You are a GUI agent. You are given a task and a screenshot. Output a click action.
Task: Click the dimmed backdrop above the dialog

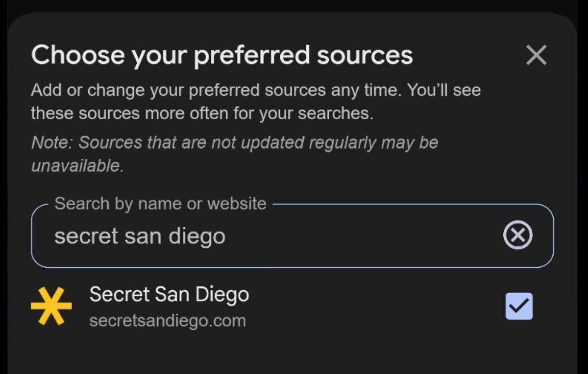click(x=294, y=6)
